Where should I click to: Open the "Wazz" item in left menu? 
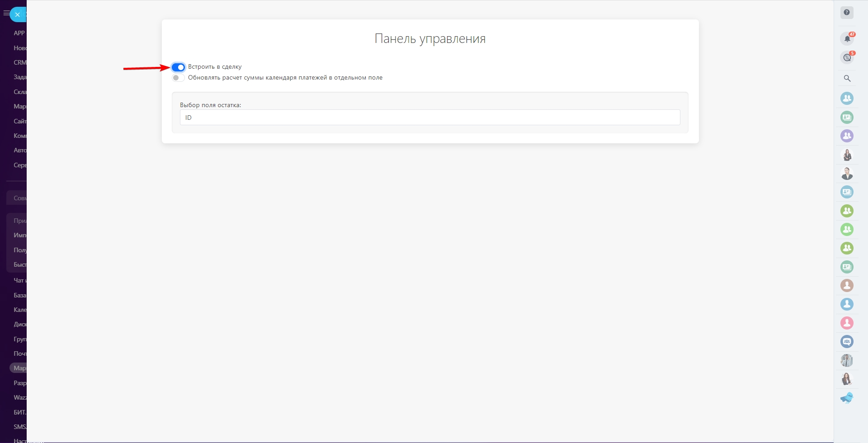20,397
